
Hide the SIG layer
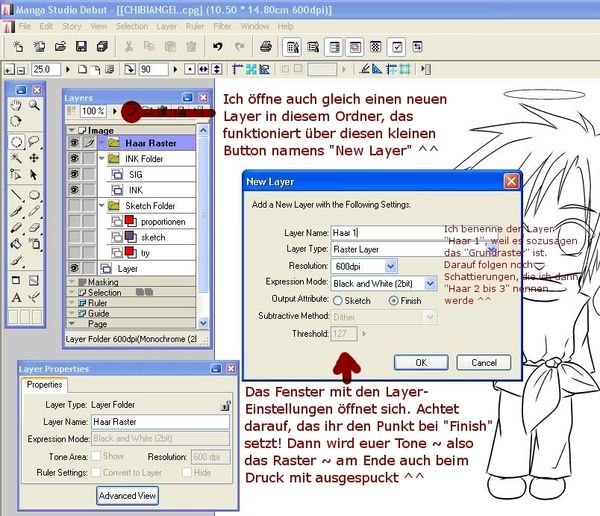tap(74, 174)
